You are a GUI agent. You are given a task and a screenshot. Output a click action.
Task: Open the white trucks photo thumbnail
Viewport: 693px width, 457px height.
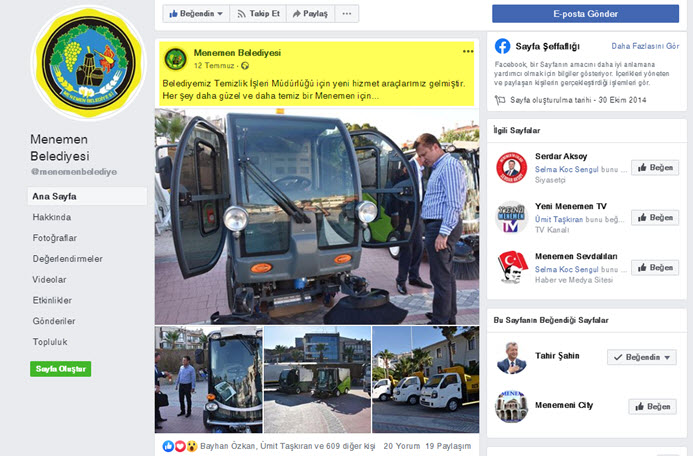(426, 380)
